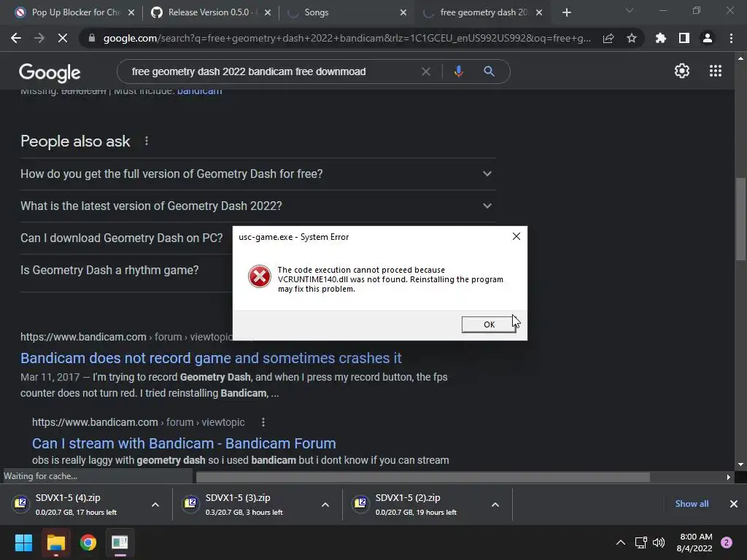Close the downloads bar
This screenshot has width=747, height=560.
pos(734,504)
